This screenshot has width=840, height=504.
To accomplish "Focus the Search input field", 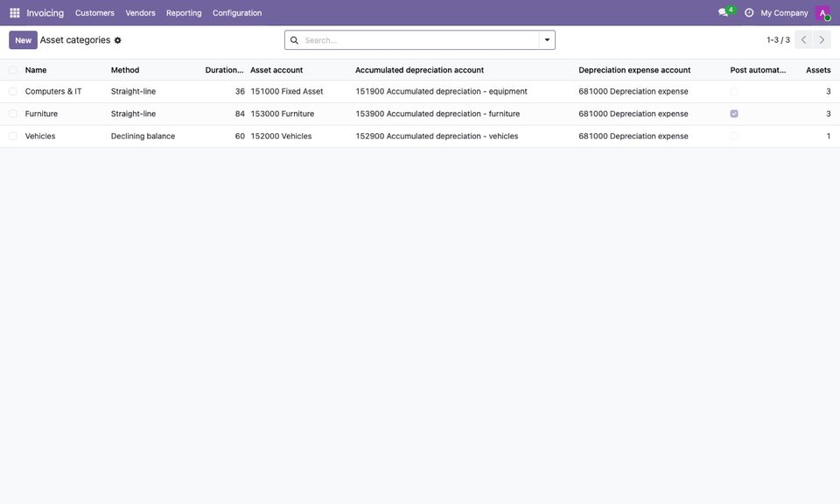I will pos(420,40).
